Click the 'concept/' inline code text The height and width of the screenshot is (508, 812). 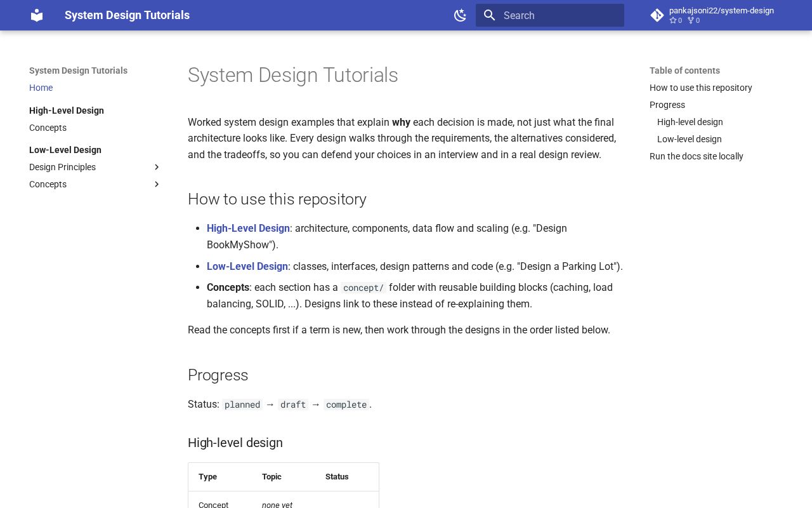coord(363,288)
